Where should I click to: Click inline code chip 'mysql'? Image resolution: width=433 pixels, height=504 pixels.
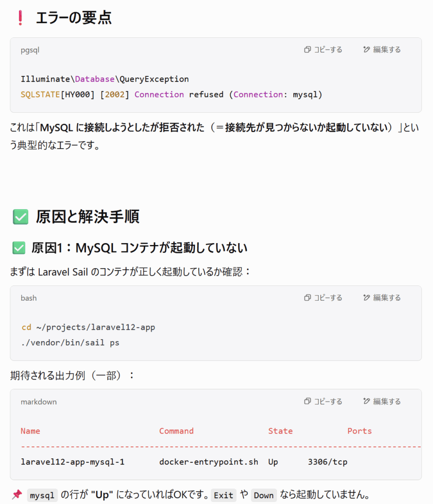pyautogui.click(x=42, y=495)
